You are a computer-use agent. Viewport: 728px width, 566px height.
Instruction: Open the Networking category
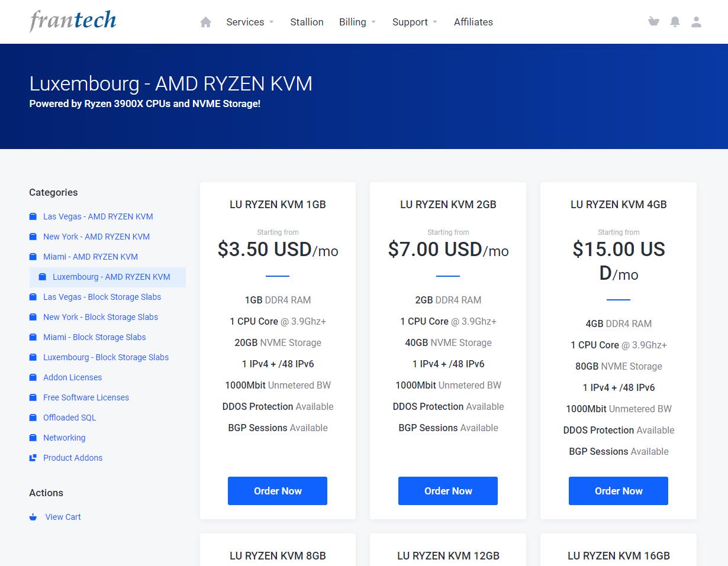64,438
